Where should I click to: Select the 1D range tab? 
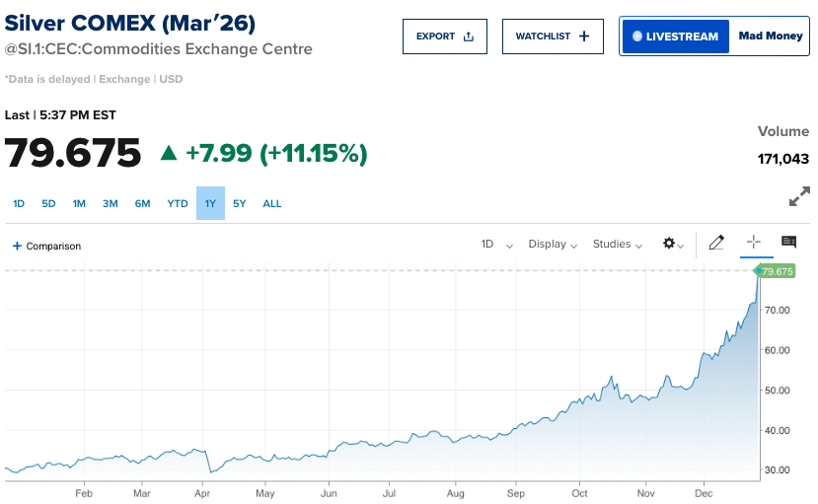pyautogui.click(x=19, y=204)
